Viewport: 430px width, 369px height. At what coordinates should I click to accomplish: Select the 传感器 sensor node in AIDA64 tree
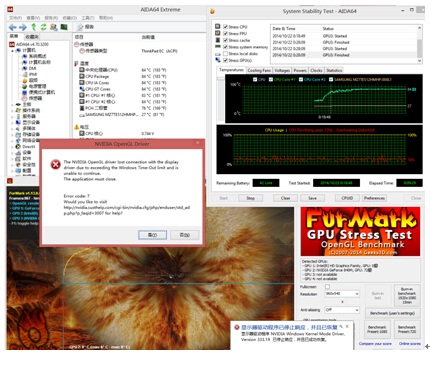pyautogui.click(x=32, y=98)
